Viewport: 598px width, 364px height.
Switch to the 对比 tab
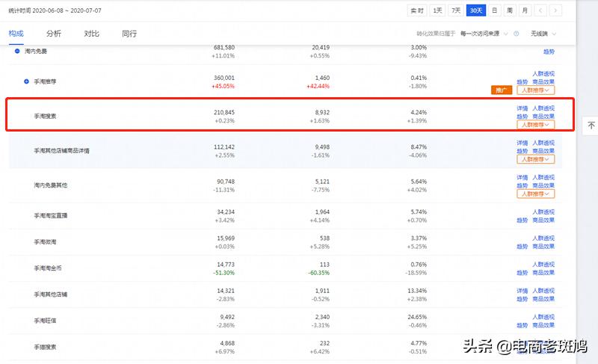92,34
